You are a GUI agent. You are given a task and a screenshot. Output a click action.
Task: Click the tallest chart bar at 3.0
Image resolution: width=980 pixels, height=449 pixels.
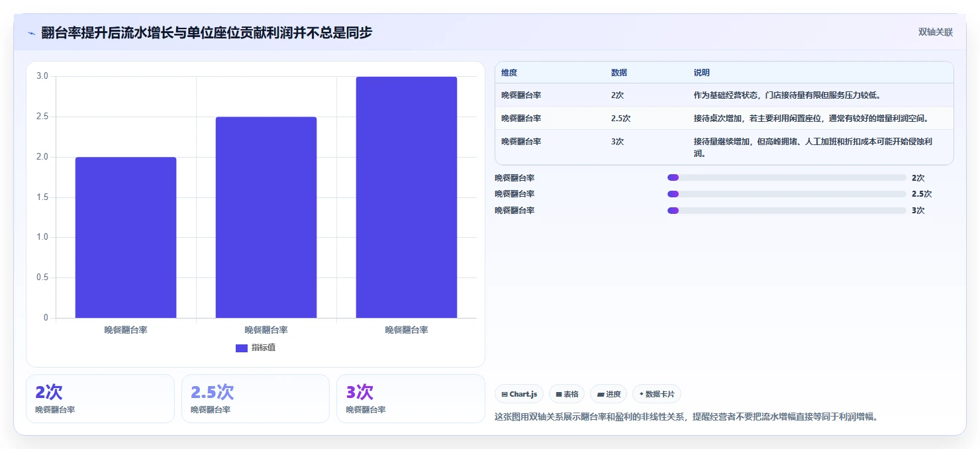pos(407,197)
